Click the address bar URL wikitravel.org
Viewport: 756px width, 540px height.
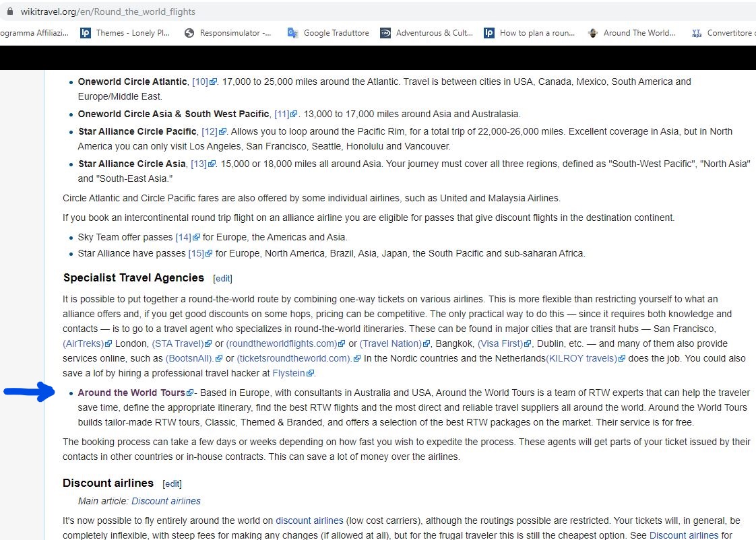108,11
